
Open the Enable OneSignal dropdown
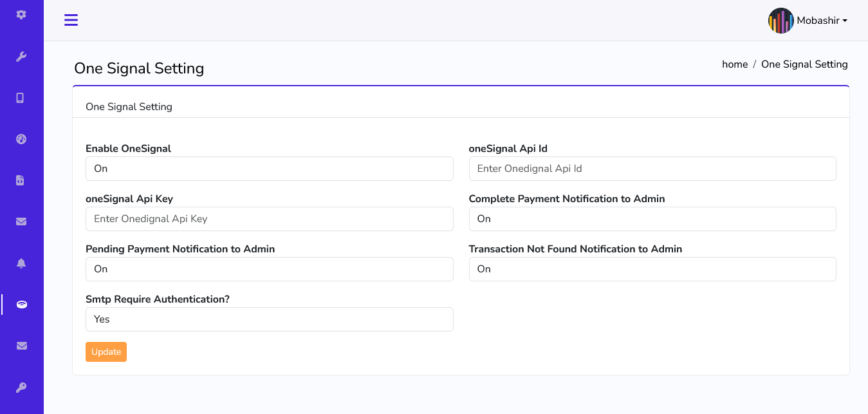(x=269, y=169)
